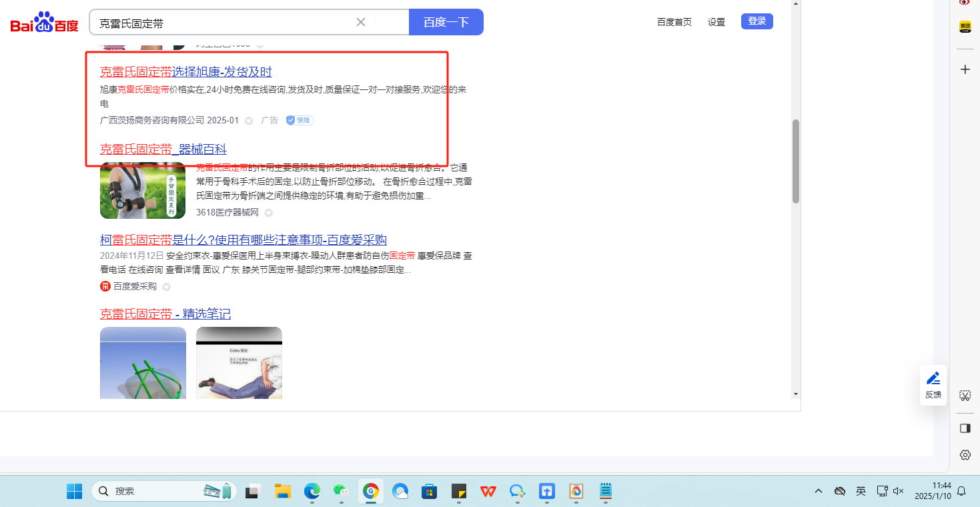980x507 pixels.
Task: Open sidebar settings gear icon
Action: pyautogui.click(x=965, y=455)
